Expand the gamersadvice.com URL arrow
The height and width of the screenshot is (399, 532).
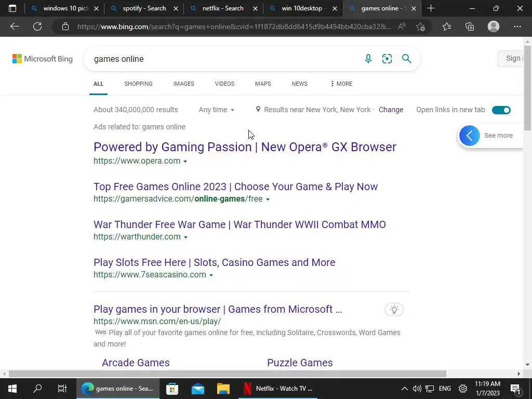pyautogui.click(x=268, y=199)
